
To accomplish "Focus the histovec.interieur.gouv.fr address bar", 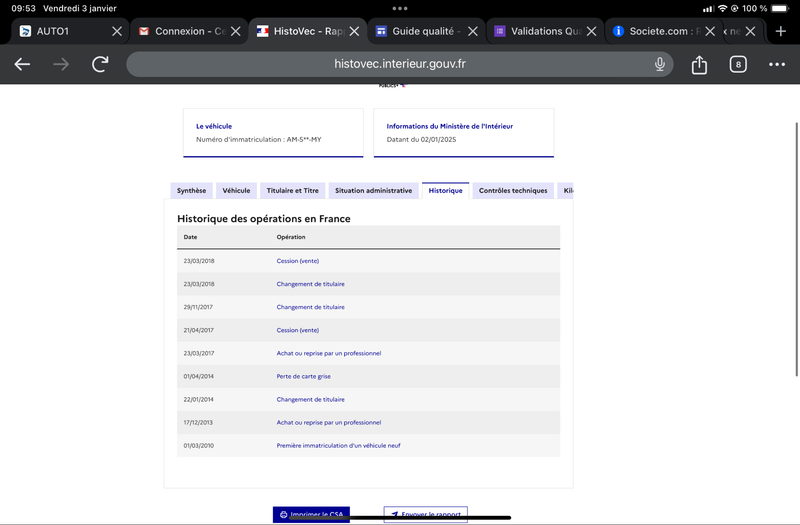I will pyautogui.click(x=399, y=64).
